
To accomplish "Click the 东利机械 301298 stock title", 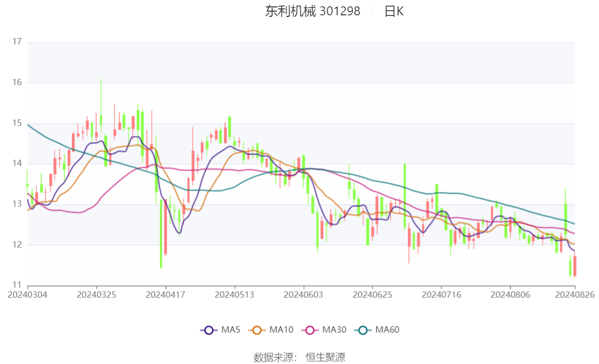I will tap(313, 12).
